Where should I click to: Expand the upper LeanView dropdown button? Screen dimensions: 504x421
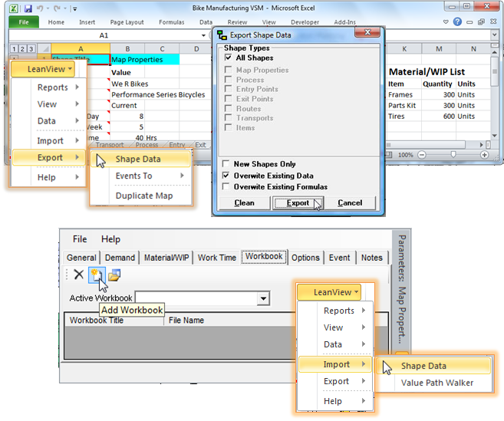tap(43, 69)
